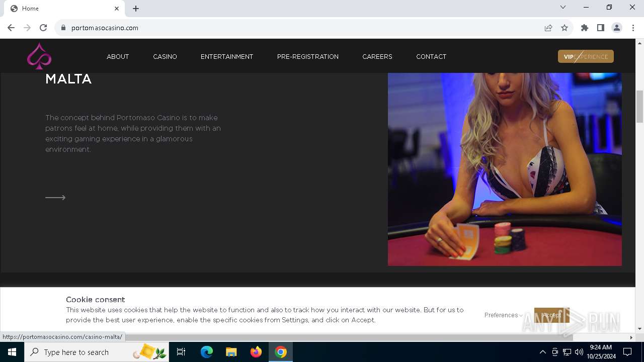Accept the cookie consent
The image size is (644, 362).
[551, 315]
